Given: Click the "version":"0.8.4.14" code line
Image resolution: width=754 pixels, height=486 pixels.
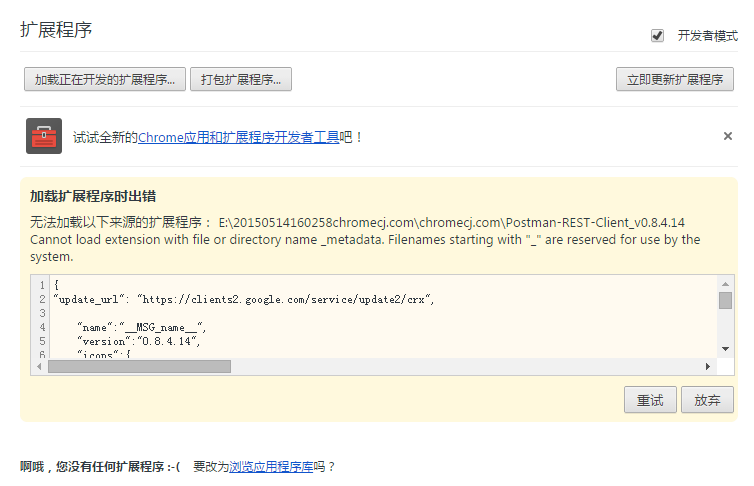Looking at the screenshot, I should [139, 341].
